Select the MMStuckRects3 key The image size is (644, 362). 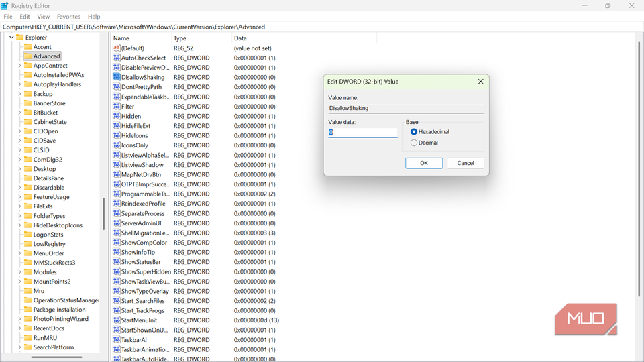click(54, 263)
